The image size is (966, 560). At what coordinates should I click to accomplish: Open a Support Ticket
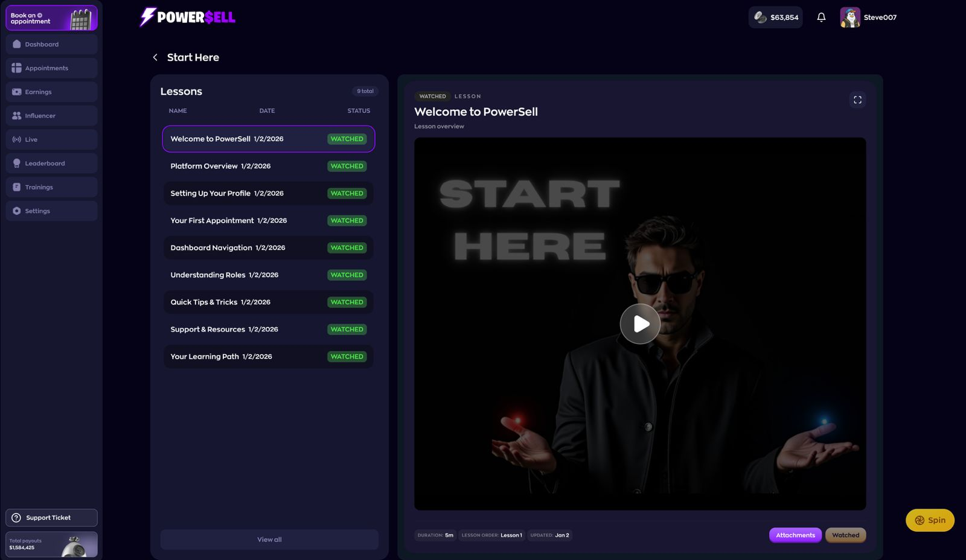click(x=51, y=518)
